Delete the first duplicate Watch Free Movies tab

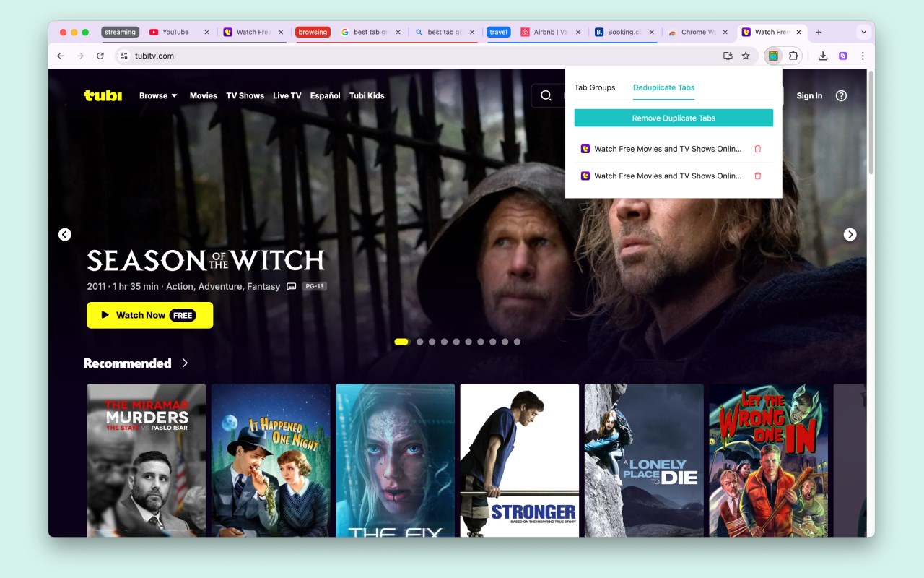[x=758, y=149]
